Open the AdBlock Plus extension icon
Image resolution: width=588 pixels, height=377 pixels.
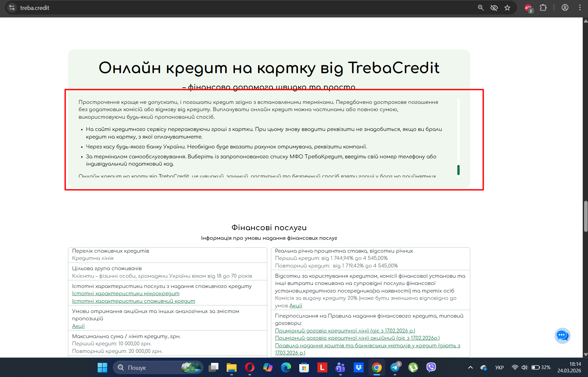coord(529,8)
